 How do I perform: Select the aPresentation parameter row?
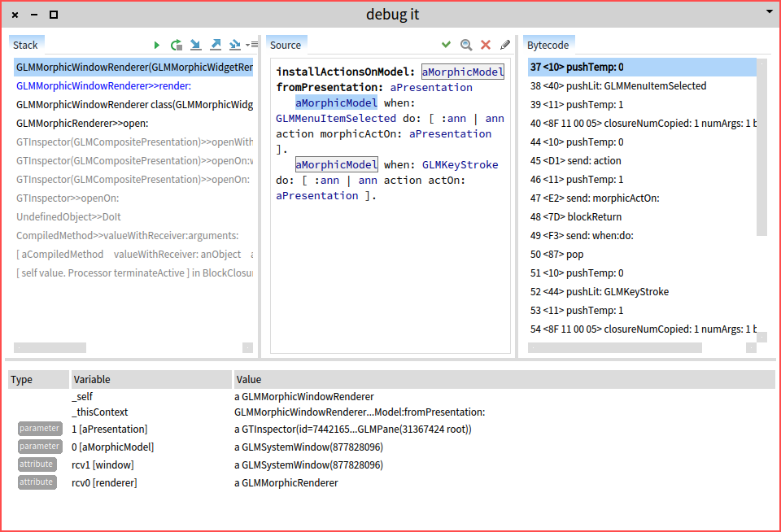(x=110, y=429)
